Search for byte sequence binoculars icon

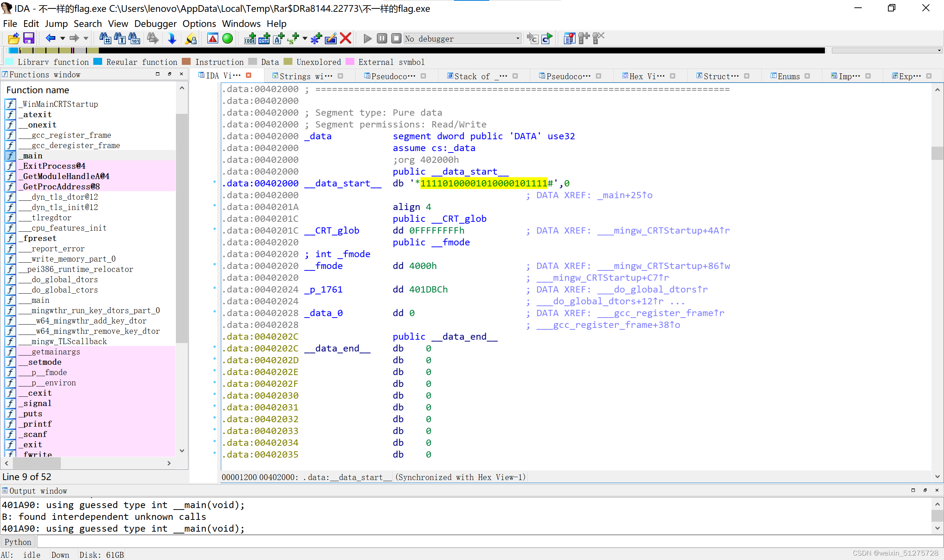click(x=135, y=38)
